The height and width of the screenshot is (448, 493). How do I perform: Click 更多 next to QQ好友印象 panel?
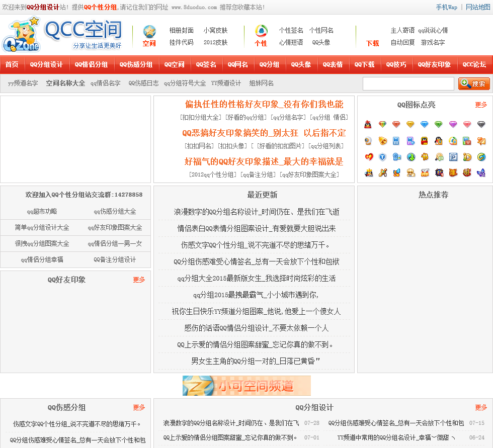tap(139, 280)
